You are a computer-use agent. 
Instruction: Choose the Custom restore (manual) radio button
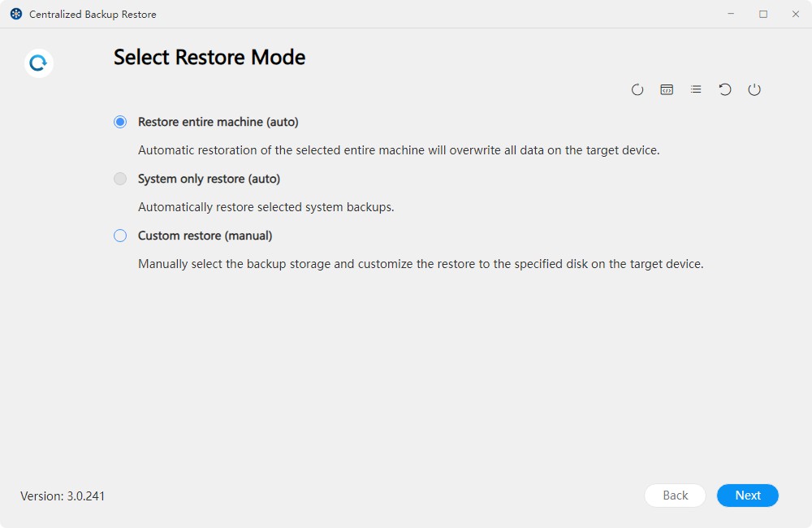120,236
